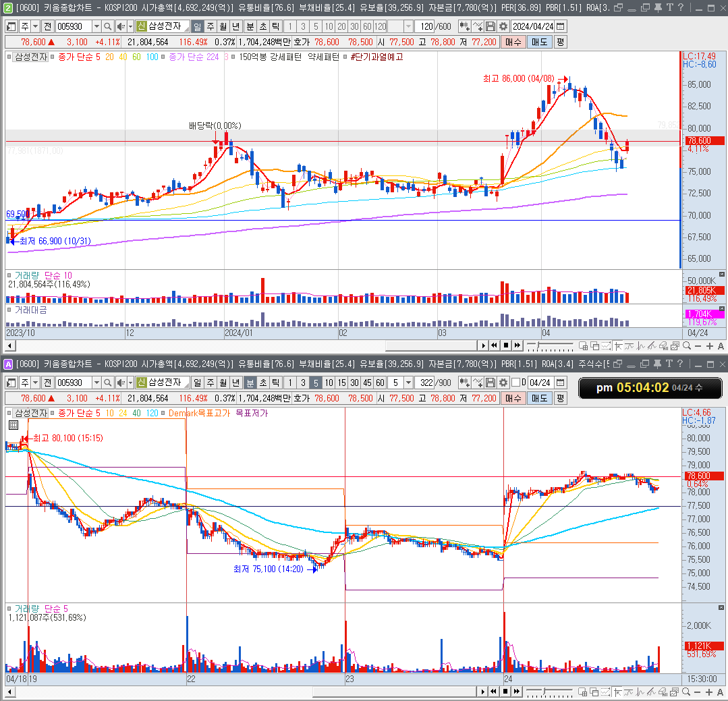Click 매도 sell button in bottom window
The height and width of the screenshot is (701, 728).
540,398
